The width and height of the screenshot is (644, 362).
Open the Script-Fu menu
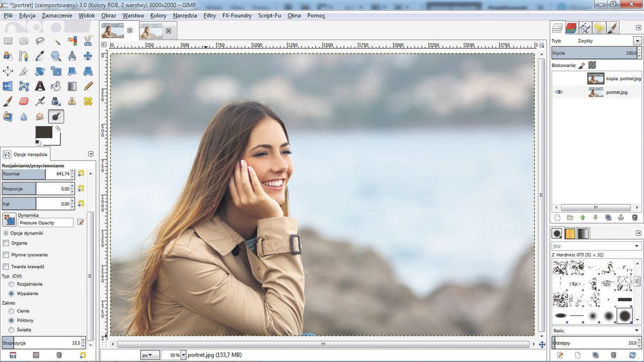pos(269,16)
